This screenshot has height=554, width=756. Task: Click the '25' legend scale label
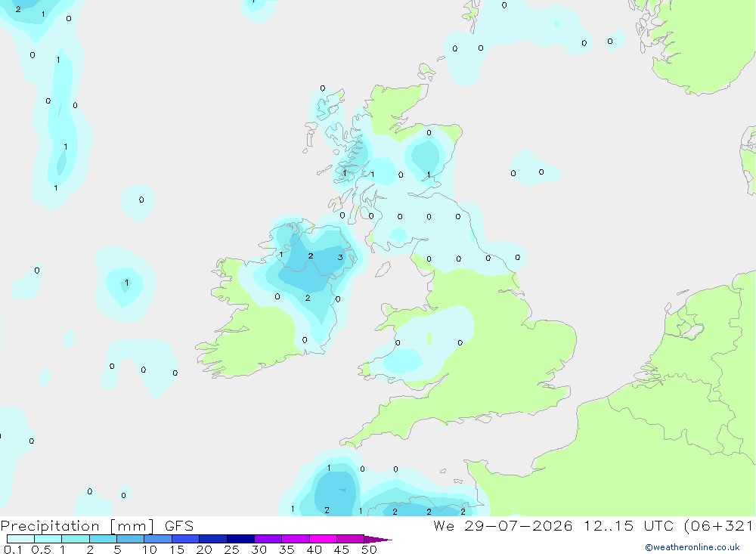coord(232,549)
